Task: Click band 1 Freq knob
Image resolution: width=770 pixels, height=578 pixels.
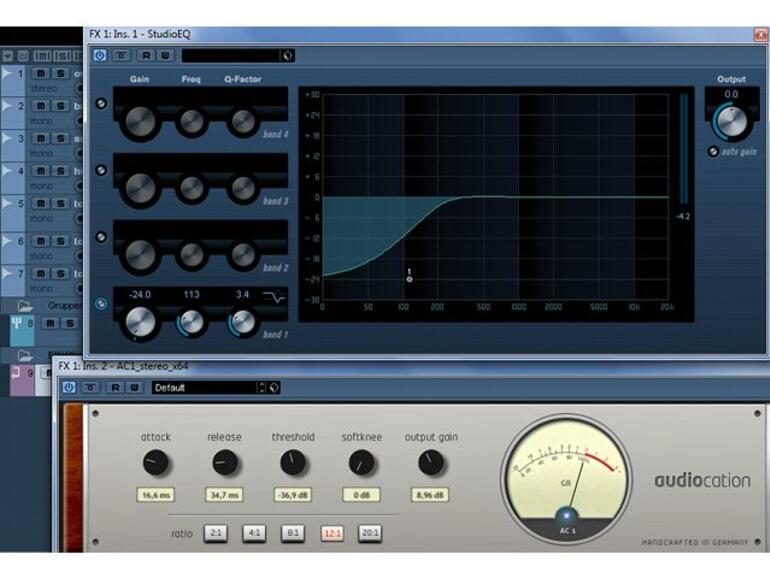Action: tap(192, 322)
